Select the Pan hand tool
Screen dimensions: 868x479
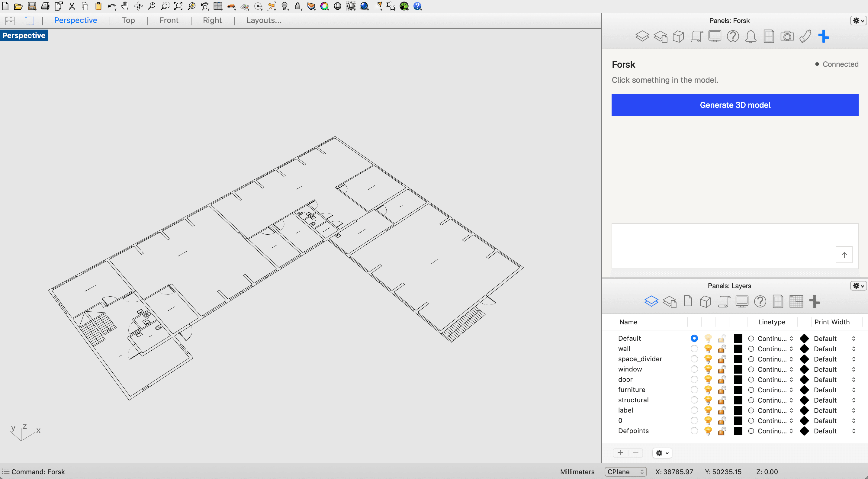pos(125,6)
